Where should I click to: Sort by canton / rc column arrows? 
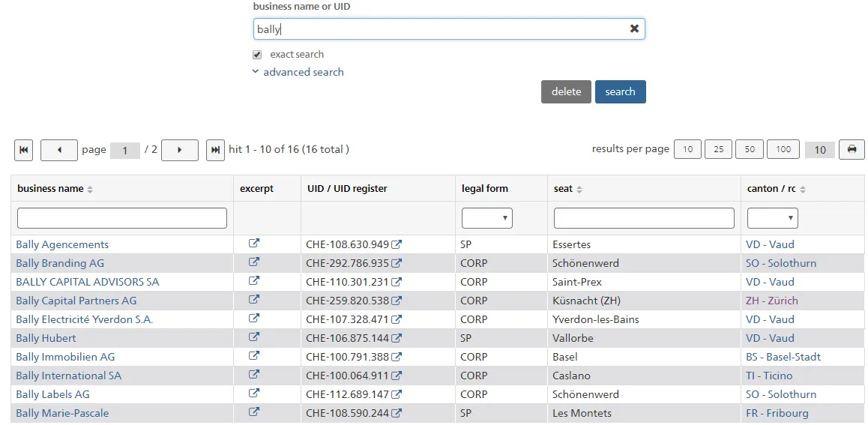tap(803, 189)
